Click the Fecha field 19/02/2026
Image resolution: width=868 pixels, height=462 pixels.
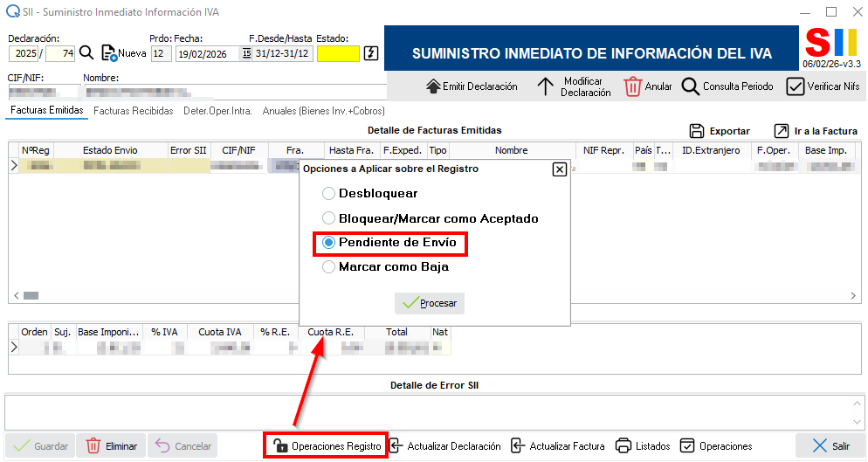click(208, 54)
